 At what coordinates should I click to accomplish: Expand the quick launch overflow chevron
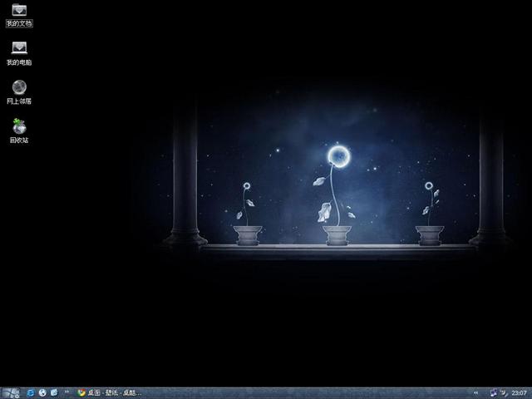(x=66, y=392)
